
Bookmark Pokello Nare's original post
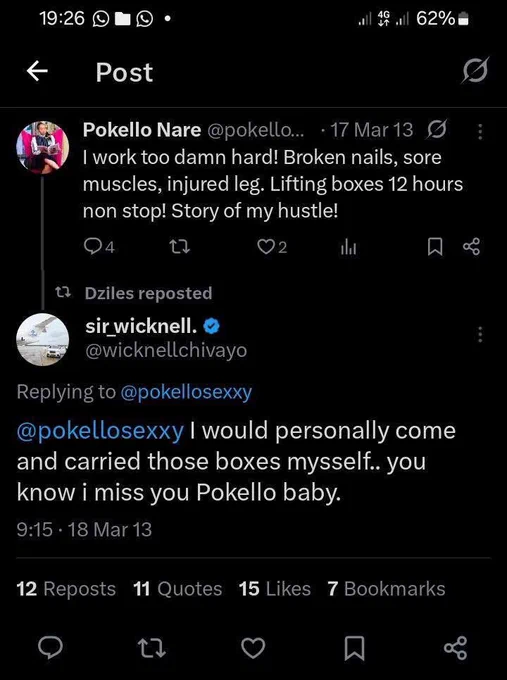point(435,247)
